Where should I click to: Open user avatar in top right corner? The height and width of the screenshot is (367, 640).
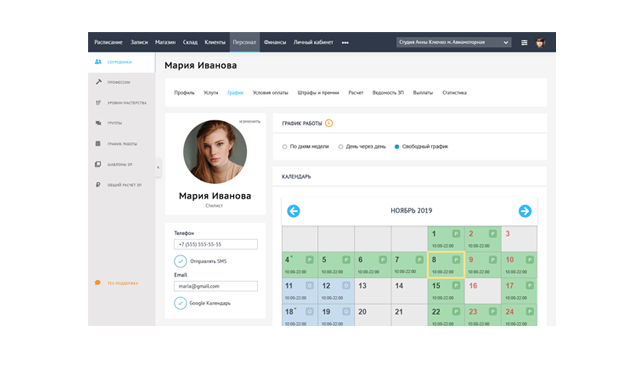(x=540, y=42)
